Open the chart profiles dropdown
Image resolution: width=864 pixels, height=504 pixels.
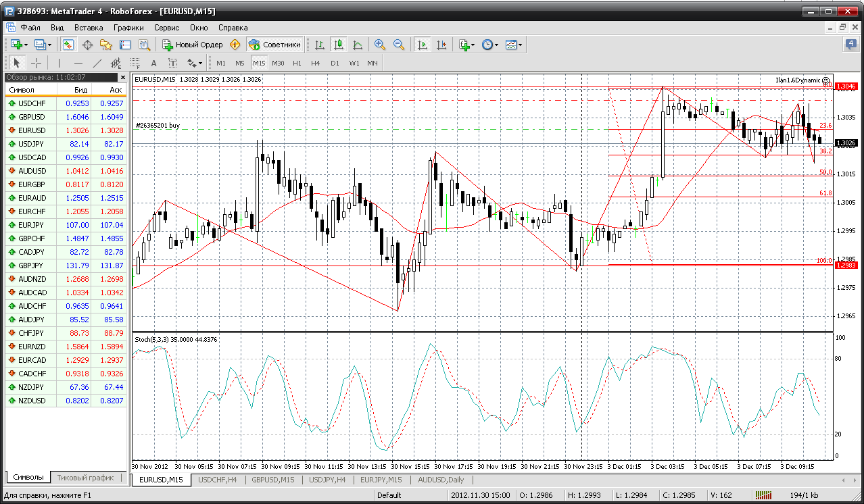[x=43, y=45]
